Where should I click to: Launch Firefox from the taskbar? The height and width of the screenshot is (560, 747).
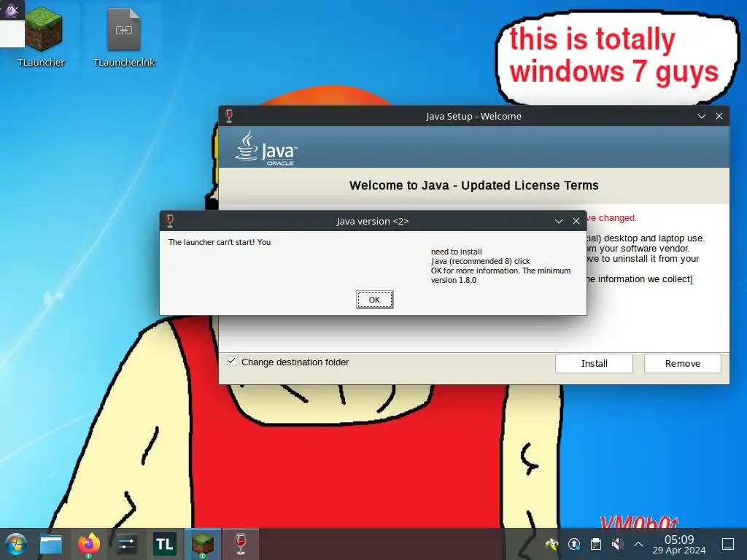point(88,544)
